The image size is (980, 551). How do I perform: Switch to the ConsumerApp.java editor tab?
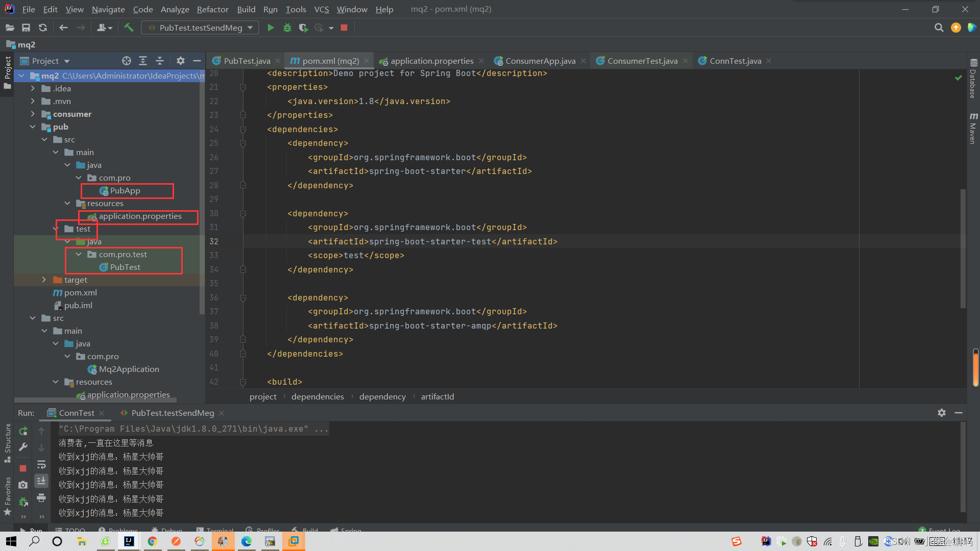[540, 61]
